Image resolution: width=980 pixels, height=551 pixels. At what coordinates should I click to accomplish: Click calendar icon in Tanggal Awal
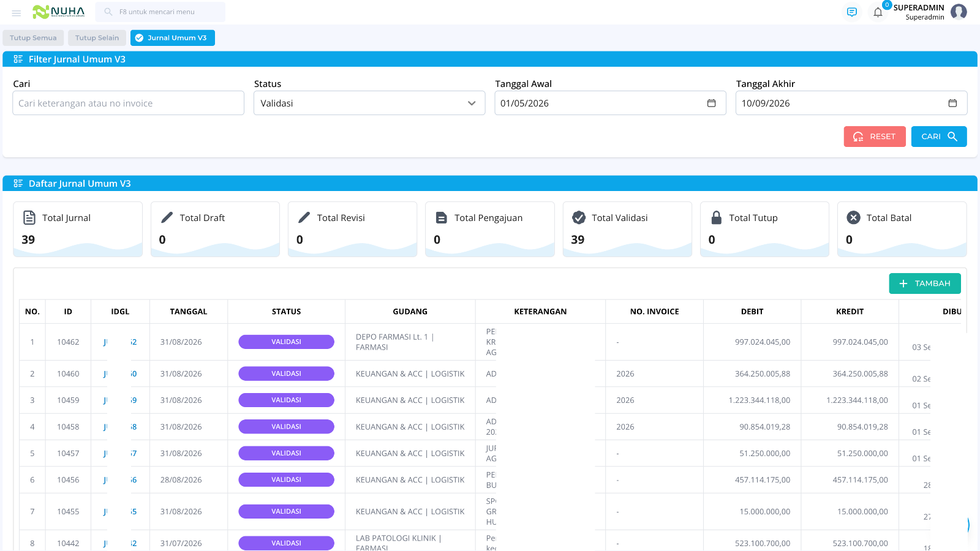tap(711, 103)
